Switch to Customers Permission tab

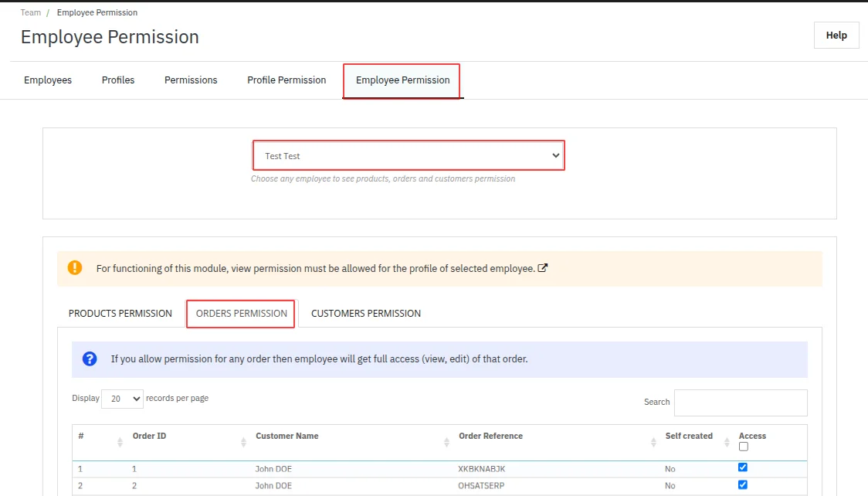point(366,314)
